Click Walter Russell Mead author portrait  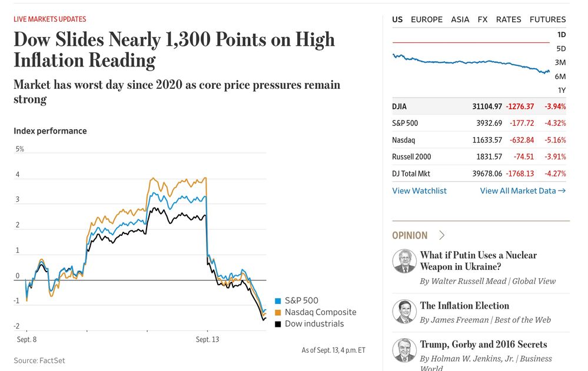point(404,261)
